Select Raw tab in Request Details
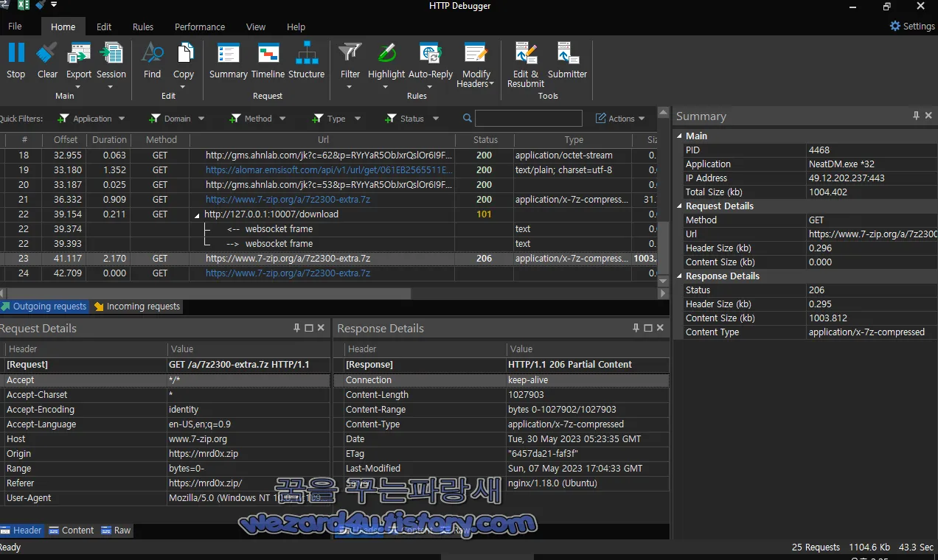The width and height of the screenshot is (938, 560). 117,530
